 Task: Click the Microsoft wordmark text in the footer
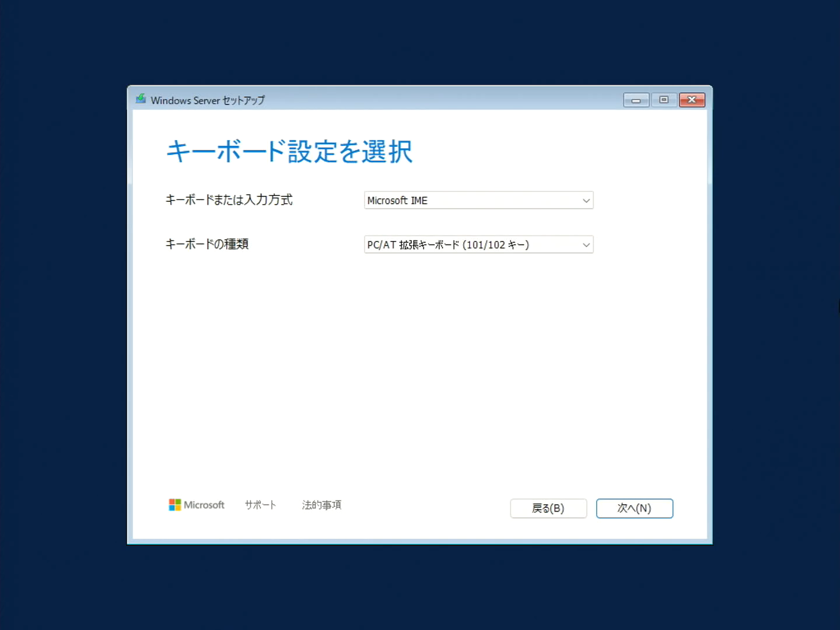[x=204, y=505]
